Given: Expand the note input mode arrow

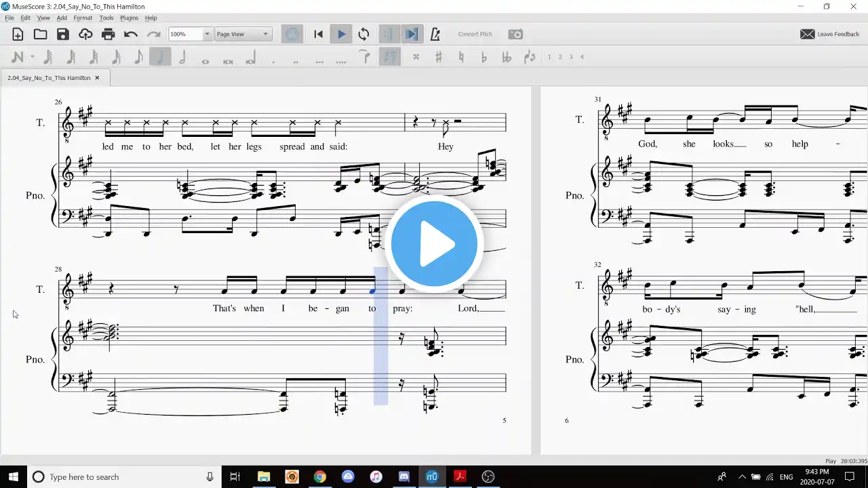Looking at the screenshot, I should [x=32, y=58].
